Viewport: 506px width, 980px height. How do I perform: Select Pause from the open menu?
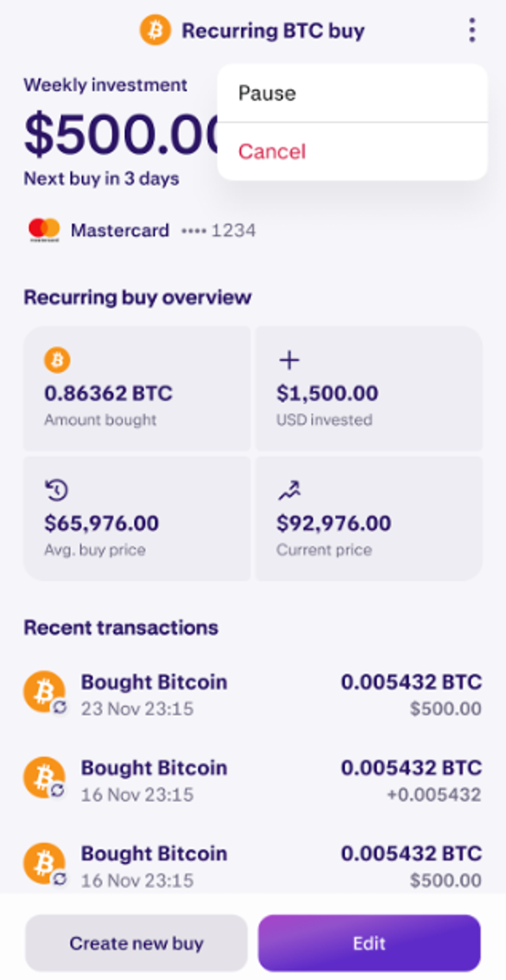point(267,93)
